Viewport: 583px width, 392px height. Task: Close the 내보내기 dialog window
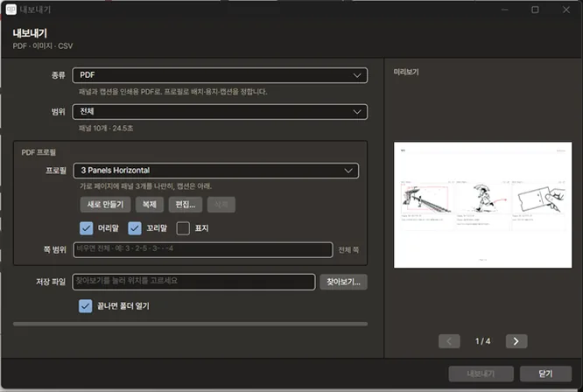coord(565,10)
